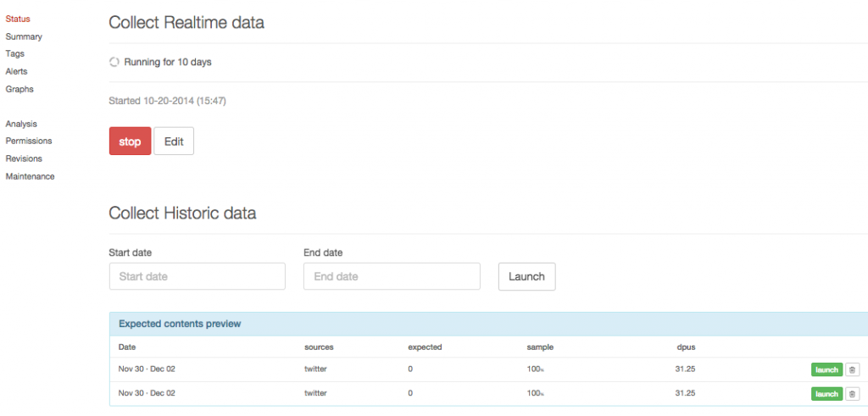Show the Revisions page
The image size is (868, 416).
[x=24, y=158]
